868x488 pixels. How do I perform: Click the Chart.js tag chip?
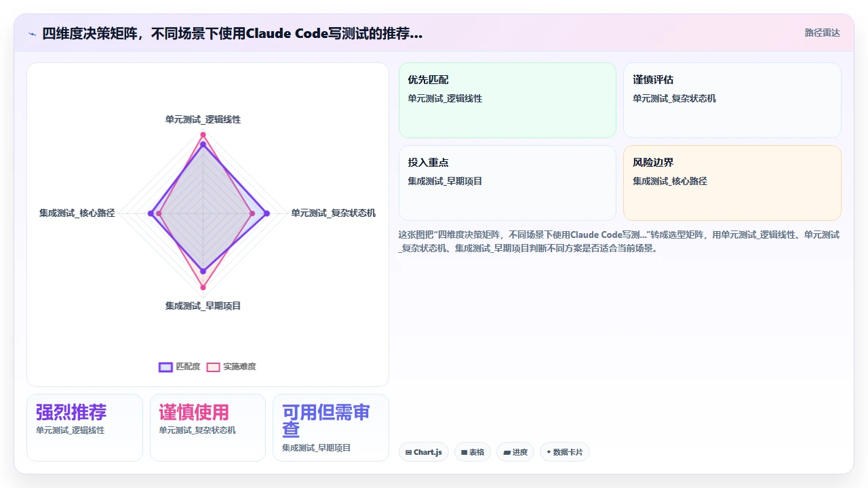[x=424, y=452]
